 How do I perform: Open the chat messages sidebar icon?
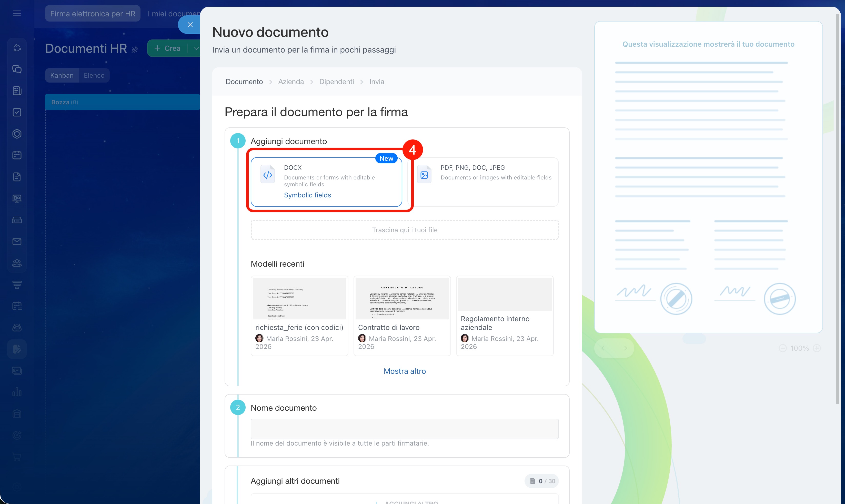coord(17,69)
